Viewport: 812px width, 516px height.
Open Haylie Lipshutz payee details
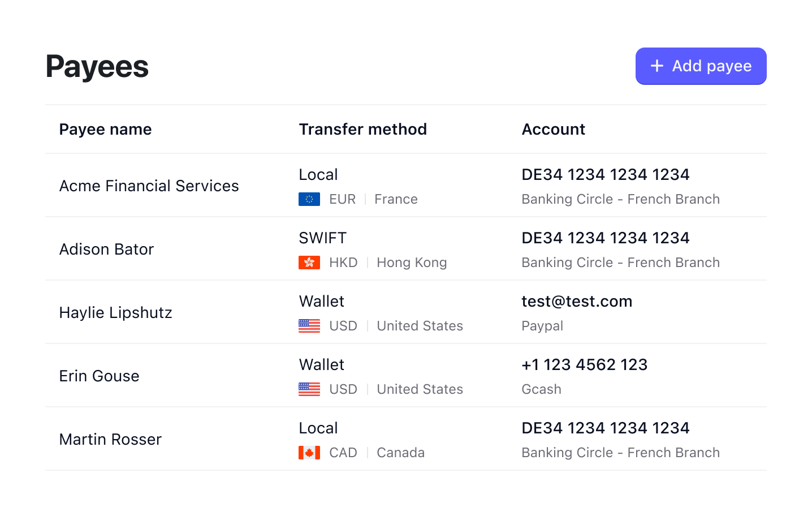click(115, 313)
